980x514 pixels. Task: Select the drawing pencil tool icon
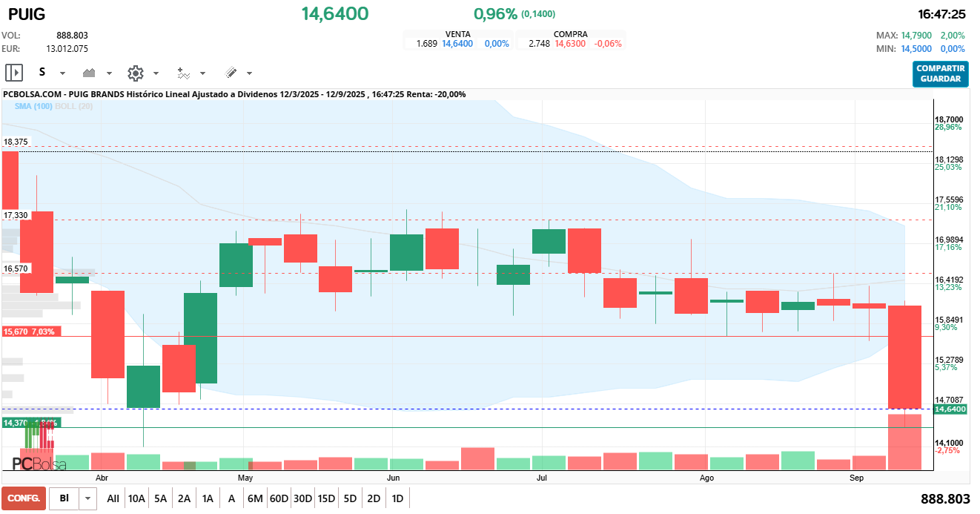point(231,73)
